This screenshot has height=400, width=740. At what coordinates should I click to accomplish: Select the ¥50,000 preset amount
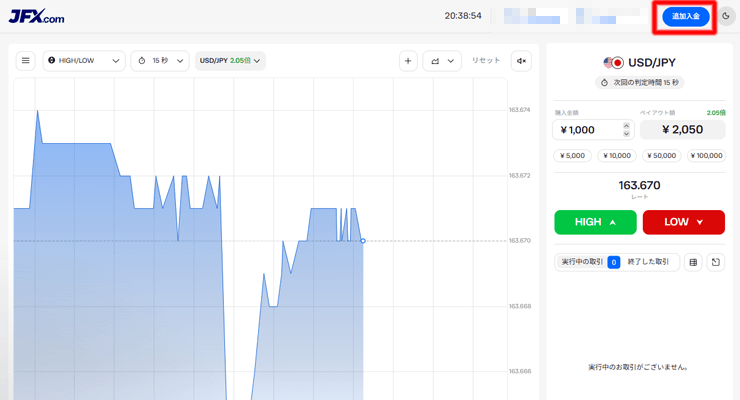click(x=662, y=156)
